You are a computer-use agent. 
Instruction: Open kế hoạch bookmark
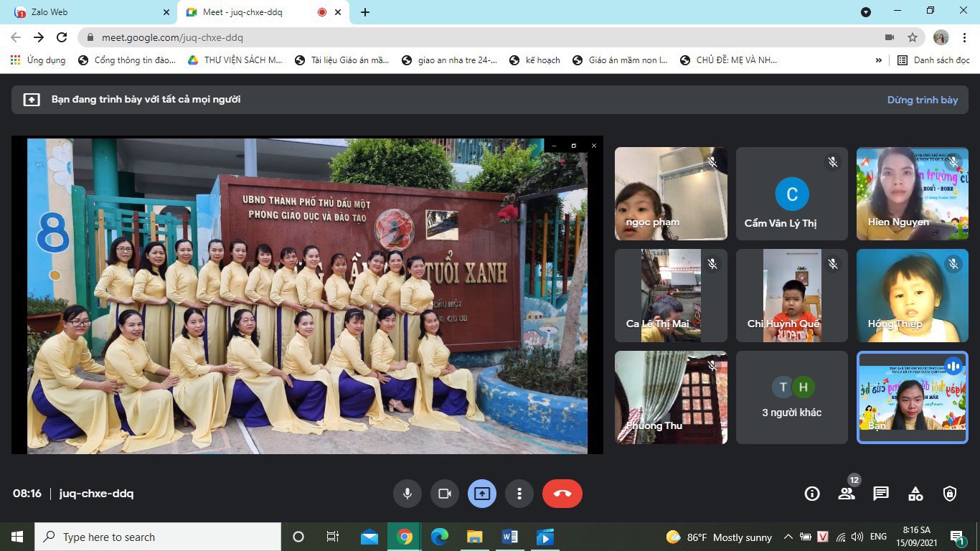click(535, 60)
